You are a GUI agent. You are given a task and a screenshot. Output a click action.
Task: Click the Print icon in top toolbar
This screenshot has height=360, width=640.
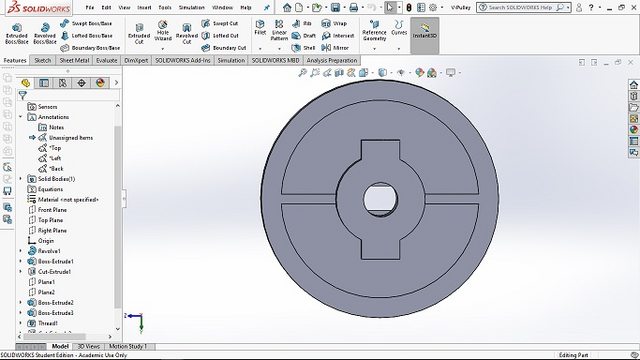point(353,7)
